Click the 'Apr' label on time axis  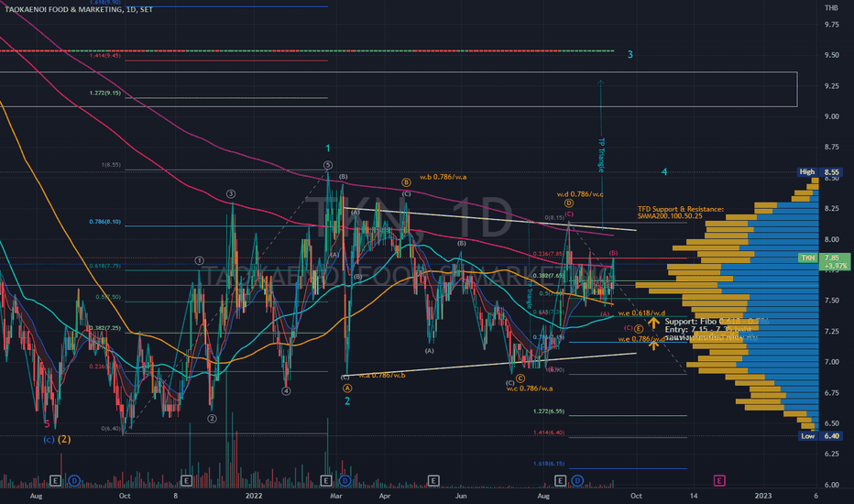point(385,496)
